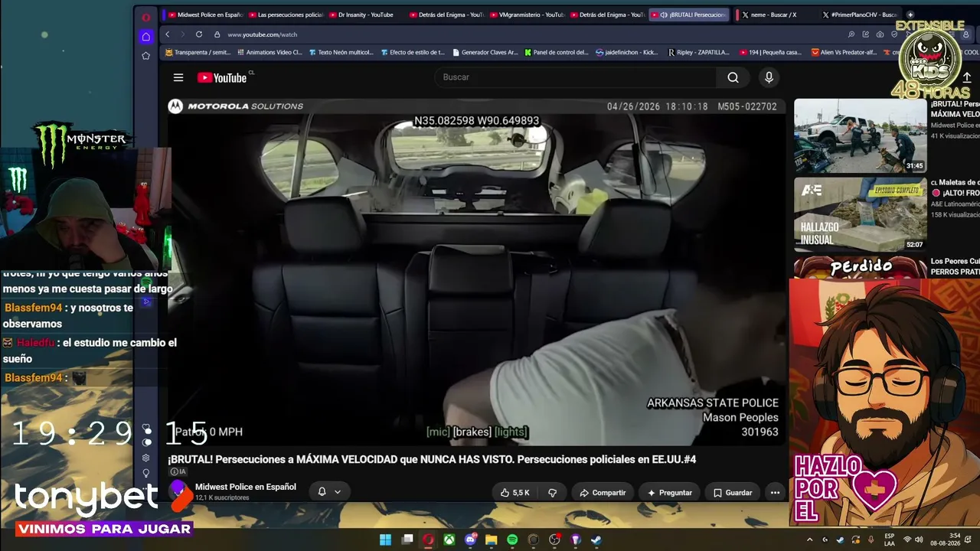Open Windows Start menu
The image size is (980, 551).
(385, 540)
